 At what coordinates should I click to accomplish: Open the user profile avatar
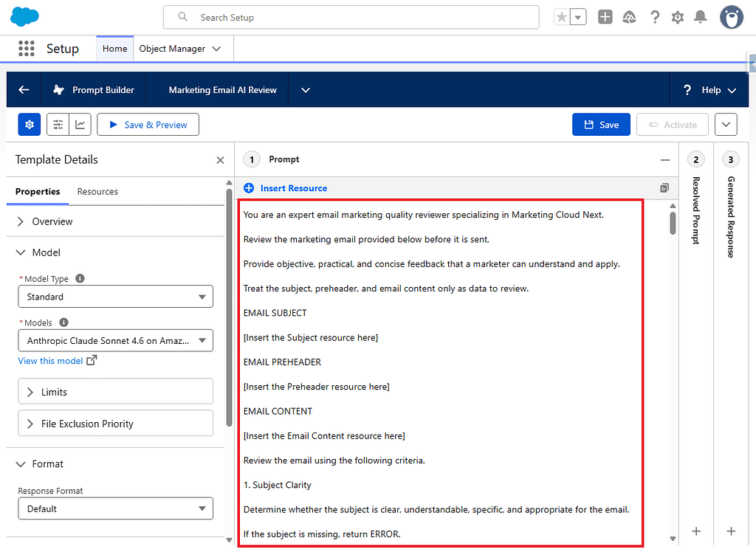coord(732,18)
